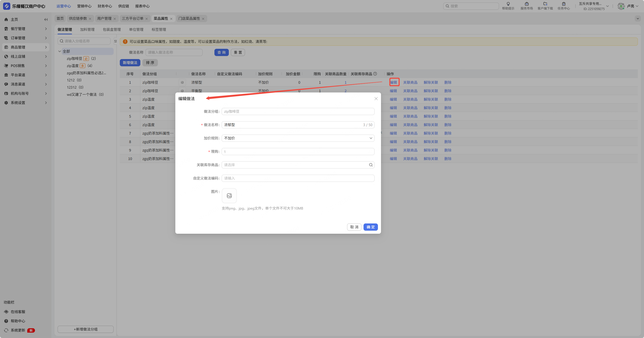This screenshot has height=338, width=644.
Task: Close the 门店菜品属性 tab
Action: pyautogui.click(x=203, y=19)
